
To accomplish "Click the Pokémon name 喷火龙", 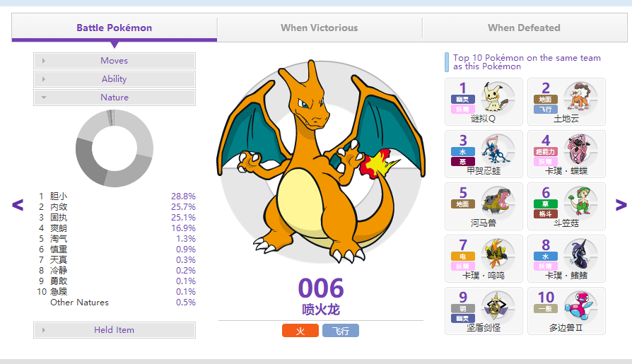I will point(321,310).
